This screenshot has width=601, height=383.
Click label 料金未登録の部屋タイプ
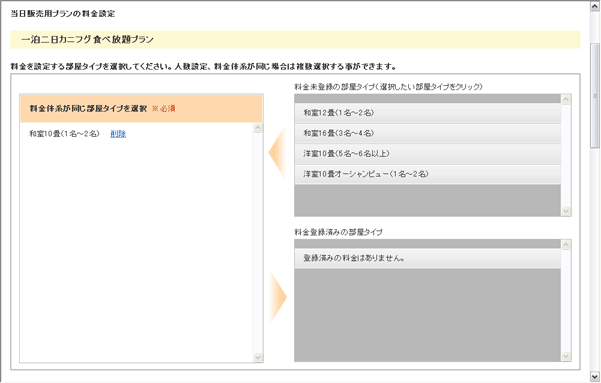pyautogui.click(x=388, y=87)
